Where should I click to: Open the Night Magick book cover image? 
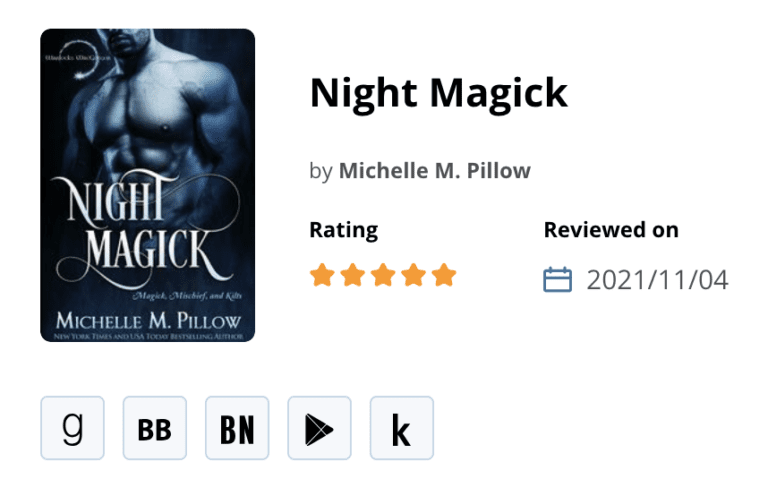(x=147, y=185)
